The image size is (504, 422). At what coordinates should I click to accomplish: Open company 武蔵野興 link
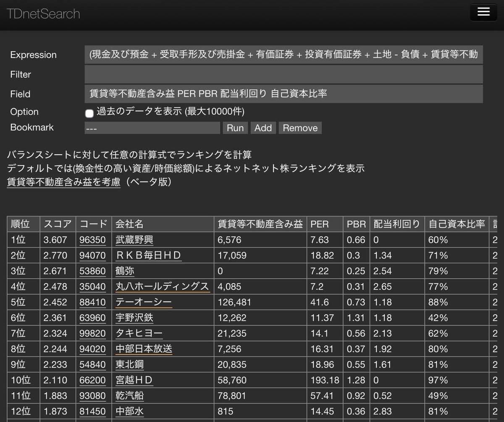134,240
